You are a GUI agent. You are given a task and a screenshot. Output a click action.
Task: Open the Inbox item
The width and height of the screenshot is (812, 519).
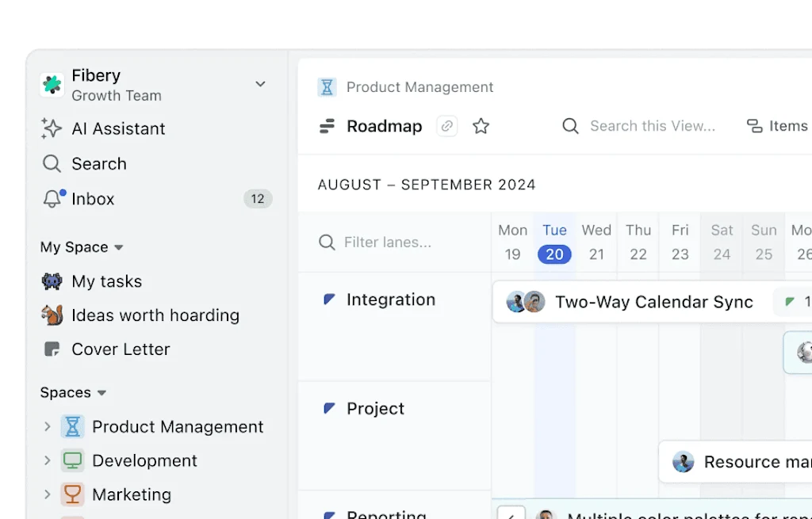pyautogui.click(x=93, y=199)
